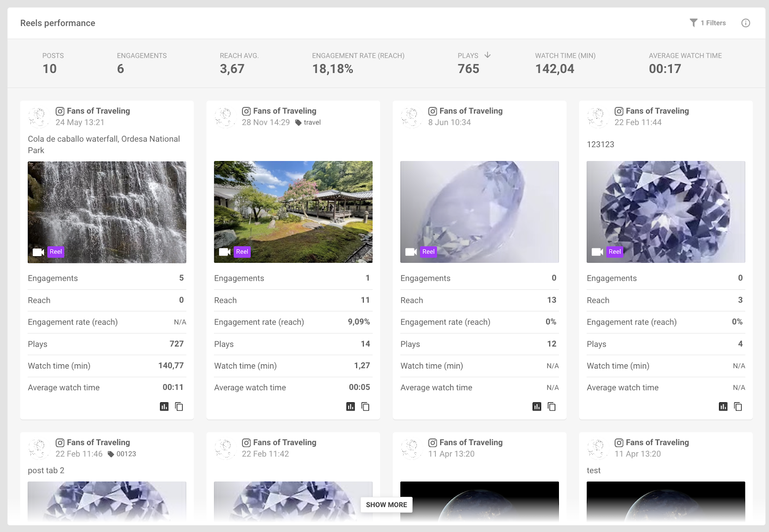Sort by the REACH AVG. column header
The width and height of the screenshot is (769, 532).
coord(239,56)
